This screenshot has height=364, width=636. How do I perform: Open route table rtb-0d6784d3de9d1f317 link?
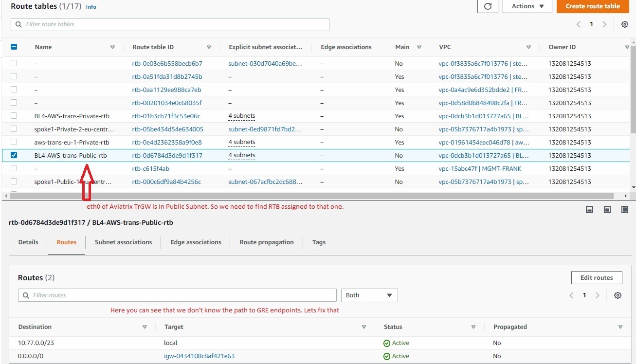[x=167, y=155]
